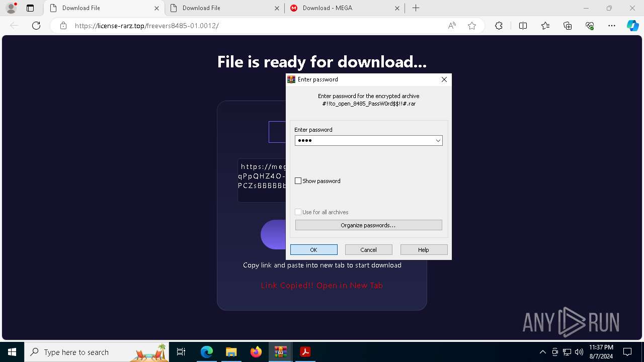Open volume control in tray
This screenshot has width=644, height=362.
point(579,352)
